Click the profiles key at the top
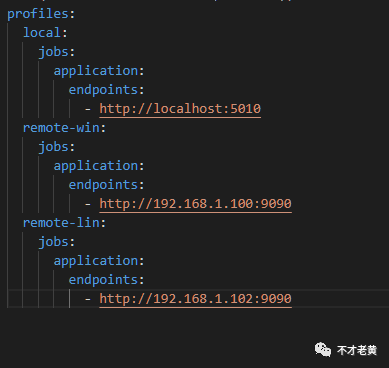 point(38,14)
